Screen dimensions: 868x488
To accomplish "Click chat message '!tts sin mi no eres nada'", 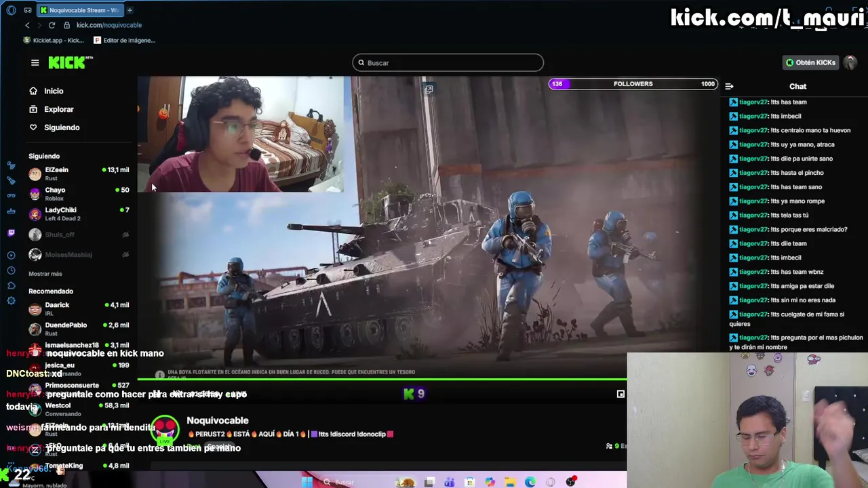I will [782, 300].
